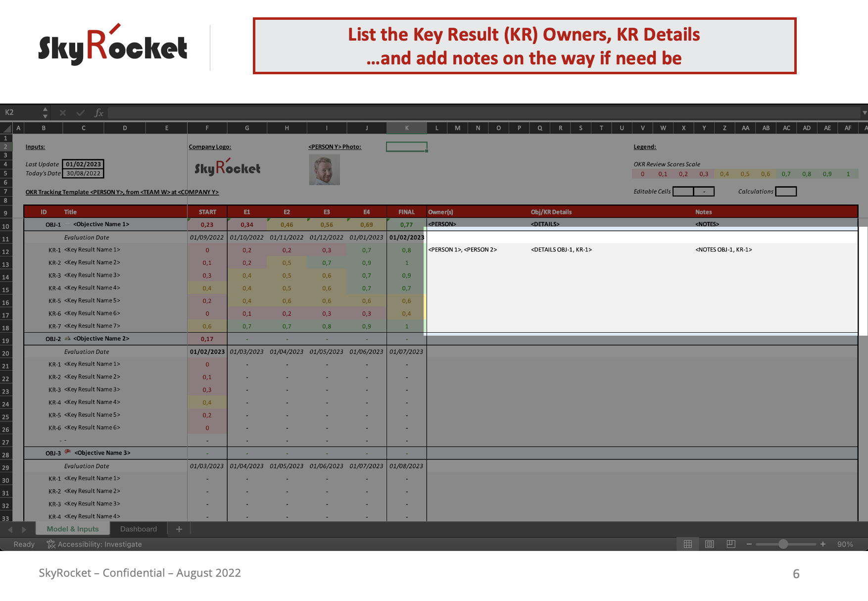Select the <NOTES OBJ-1, KR-1> cell
The width and height of the screenshot is (868, 601).
pyautogui.click(x=723, y=250)
